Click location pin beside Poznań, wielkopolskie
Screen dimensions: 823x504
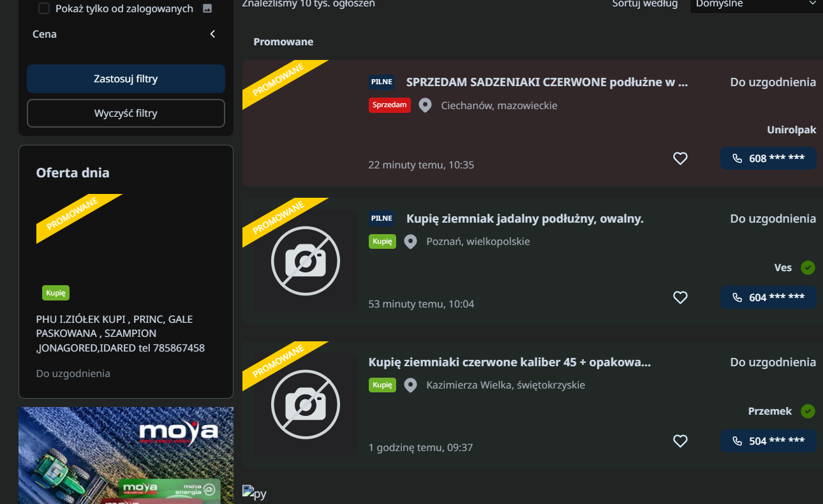(x=410, y=242)
